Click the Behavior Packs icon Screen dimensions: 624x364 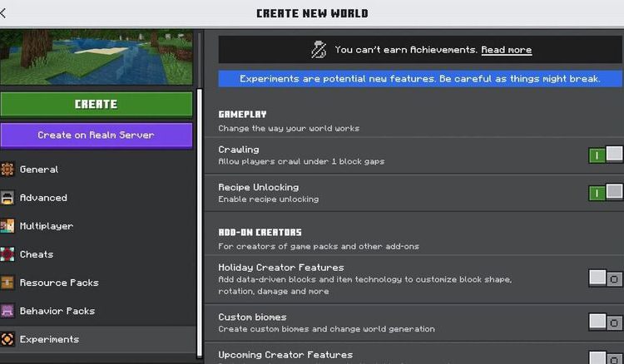point(8,311)
